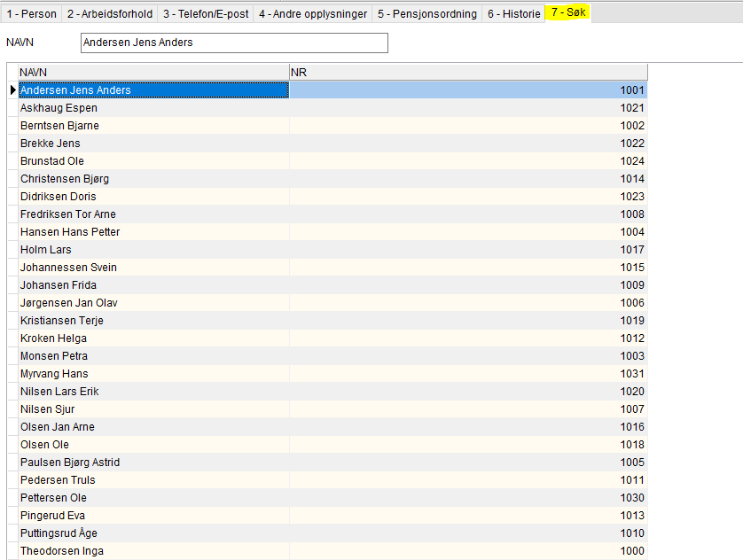Click the row selector beside Theodorsen Inga
The height and width of the screenshot is (560, 743).
tap(12, 551)
